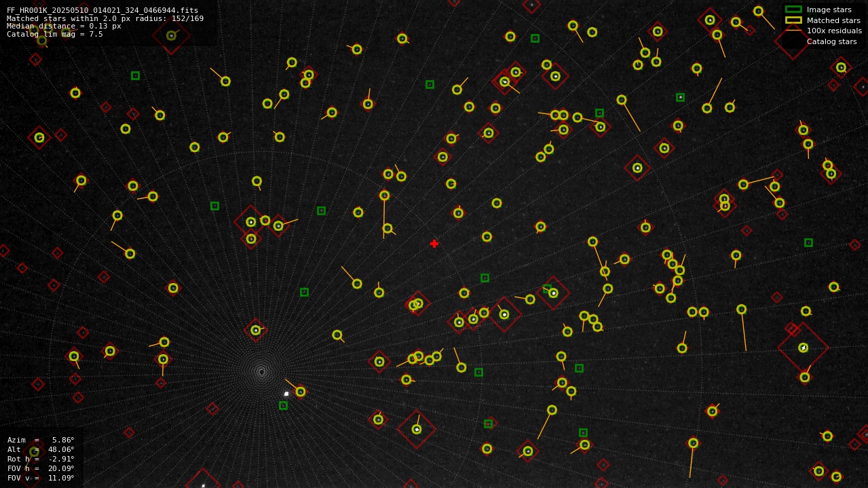Click the pole where grid lines converge
This screenshot has width=868, height=488.
[x=261, y=371]
